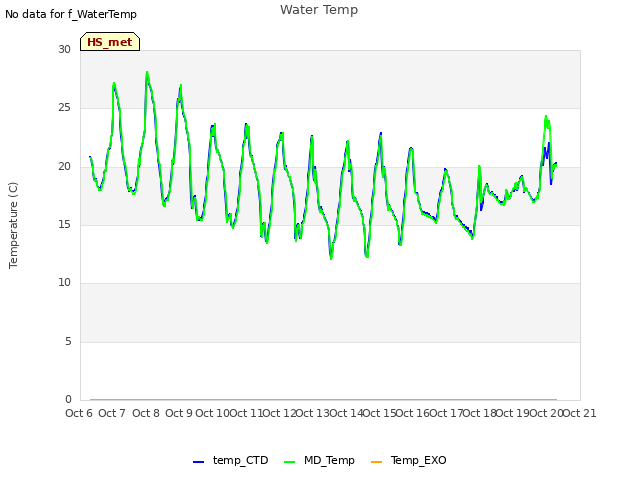The width and height of the screenshot is (640, 480).
Task: Toggle the Temp_EXO legend entry
Action: (x=409, y=460)
